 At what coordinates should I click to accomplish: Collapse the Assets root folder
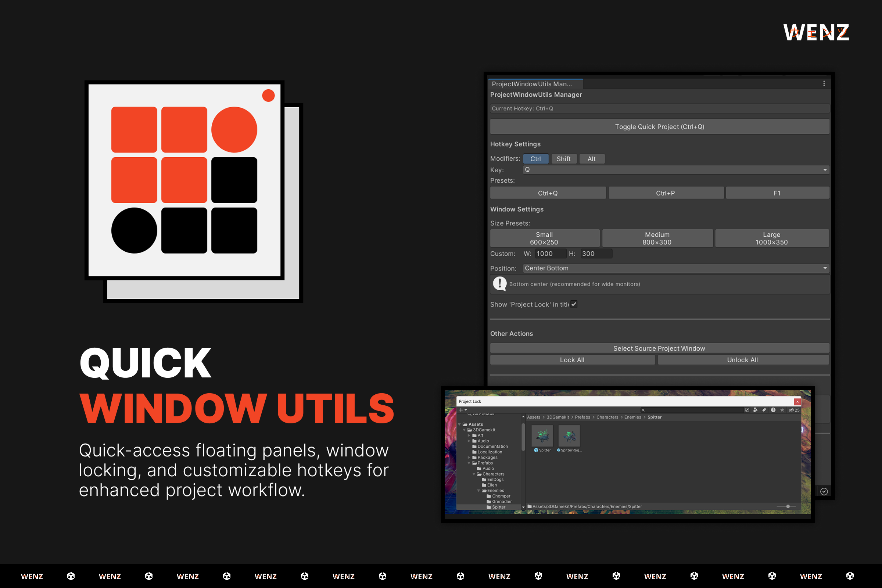point(459,424)
